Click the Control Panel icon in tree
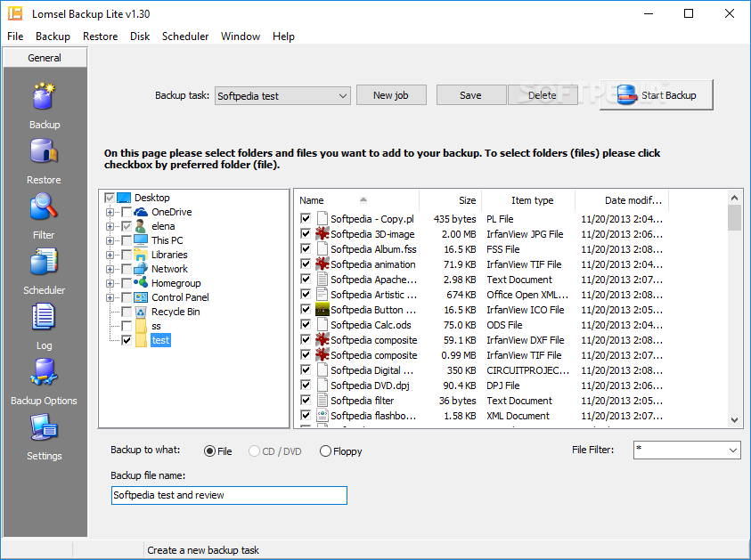This screenshot has height=560, width=751. [x=141, y=297]
